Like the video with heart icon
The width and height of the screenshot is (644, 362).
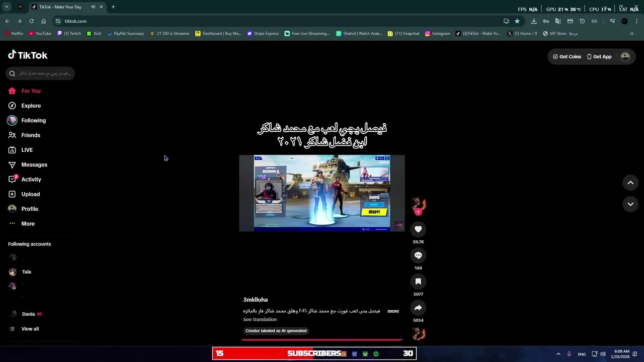pyautogui.click(x=418, y=229)
